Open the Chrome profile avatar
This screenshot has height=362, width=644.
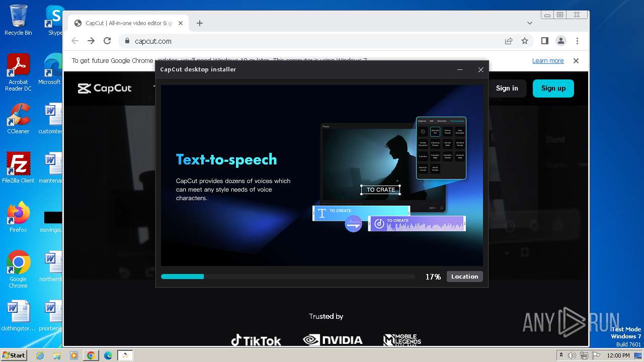(561, 41)
